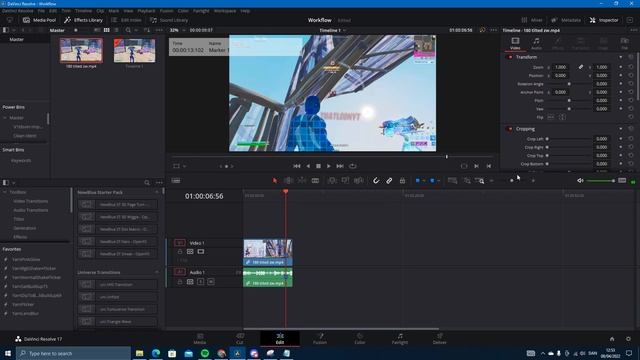Click the Overwrite Clip toolbar icon
Screen dimensions: 640x360
coord(345,180)
